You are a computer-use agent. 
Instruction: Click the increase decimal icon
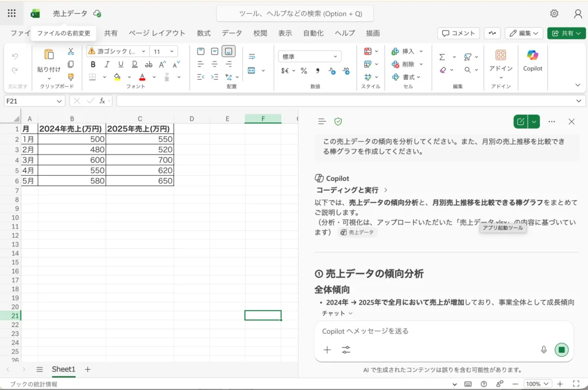click(x=346, y=71)
